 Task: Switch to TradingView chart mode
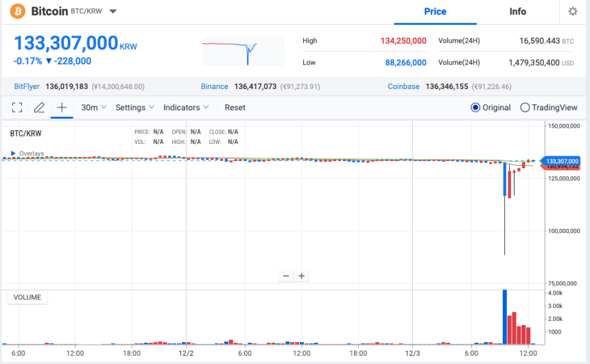tap(525, 108)
